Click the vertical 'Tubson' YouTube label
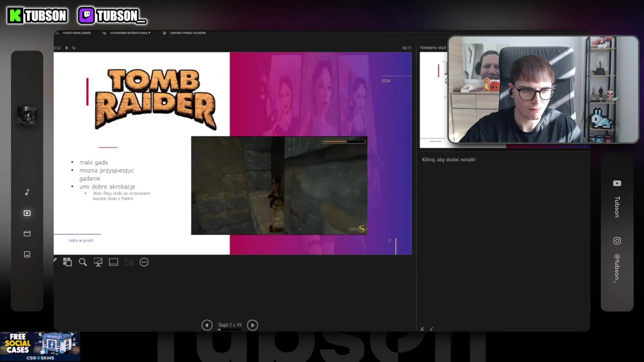This screenshot has height=362, width=644. click(x=617, y=207)
